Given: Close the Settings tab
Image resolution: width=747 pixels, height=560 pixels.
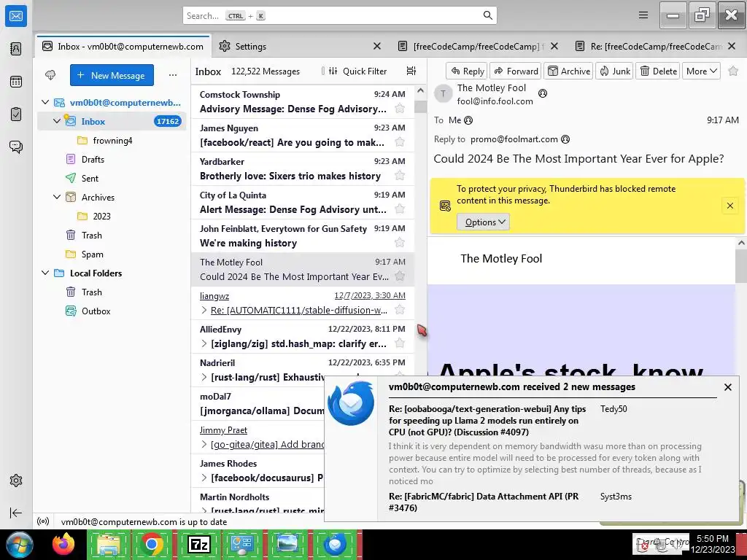Looking at the screenshot, I should [x=377, y=46].
